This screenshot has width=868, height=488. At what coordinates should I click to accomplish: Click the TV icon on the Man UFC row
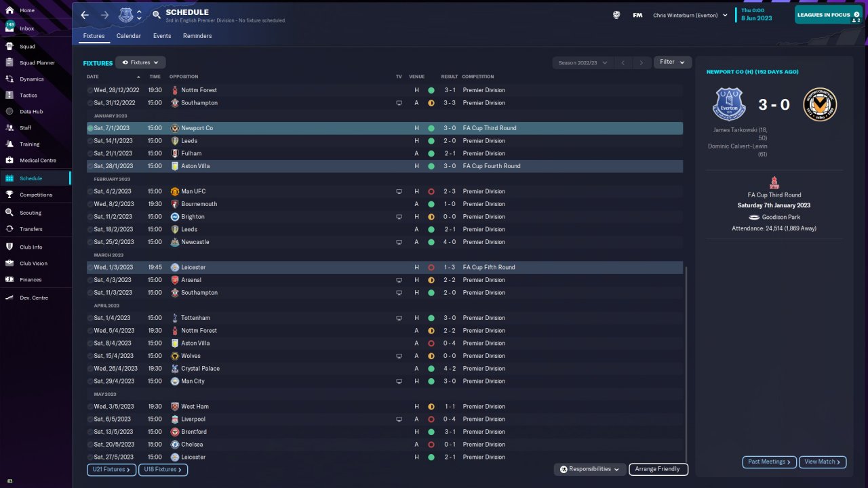pyautogui.click(x=399, y=192)
